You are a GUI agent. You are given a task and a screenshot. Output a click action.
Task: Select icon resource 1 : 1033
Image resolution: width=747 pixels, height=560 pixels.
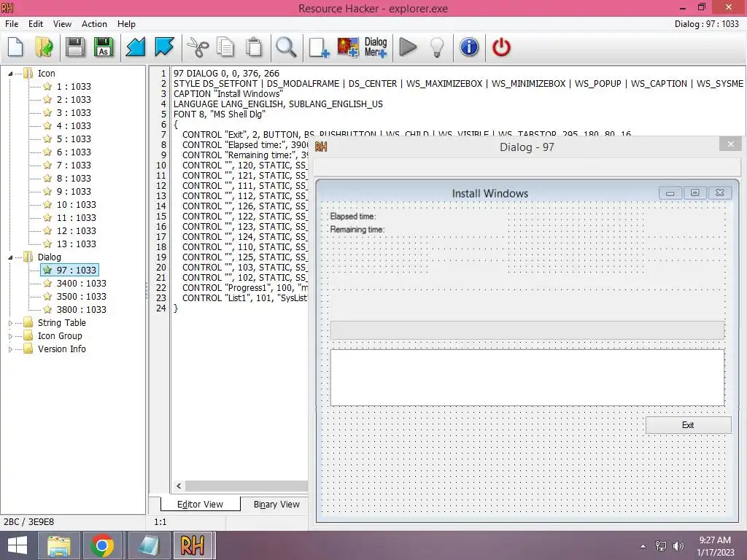[x=74, y=87]
